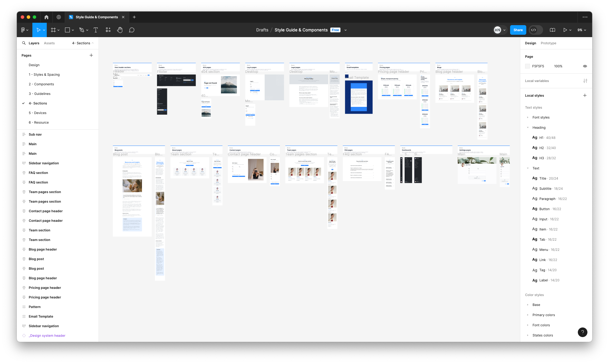Select the Hand tool in toolbar
The height and width of the screenshot is (364, 609).
coord(120,30)
